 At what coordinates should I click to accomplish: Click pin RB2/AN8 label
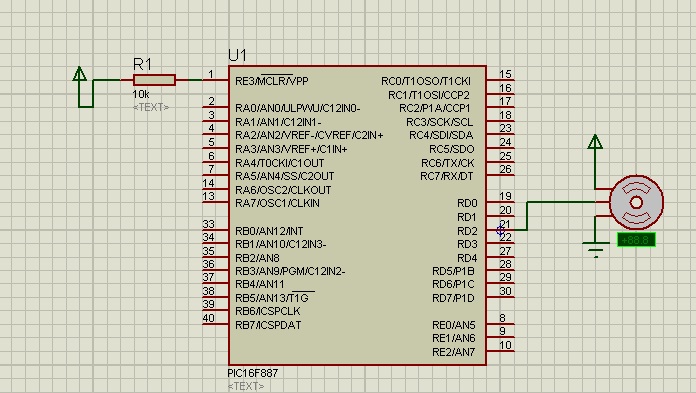click(x=257, y=258)
